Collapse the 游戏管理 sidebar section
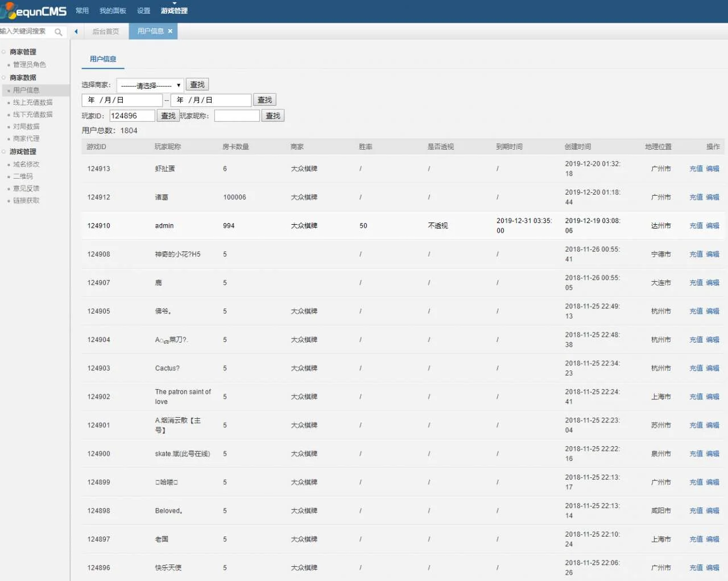728x581 pixels. click(x=23, y=151)
